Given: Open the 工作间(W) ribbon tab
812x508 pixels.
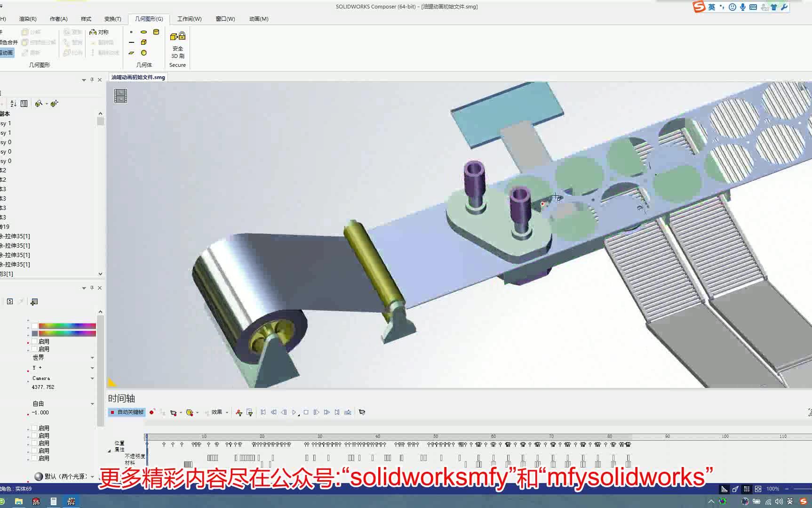Looking at the screenshot, I should [x=189, y=19].
